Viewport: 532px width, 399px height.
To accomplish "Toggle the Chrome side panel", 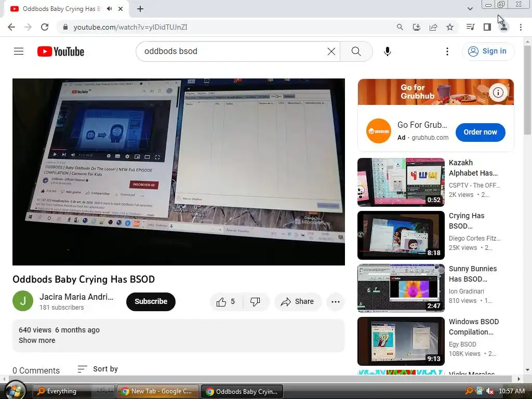I will pos(487,27).
